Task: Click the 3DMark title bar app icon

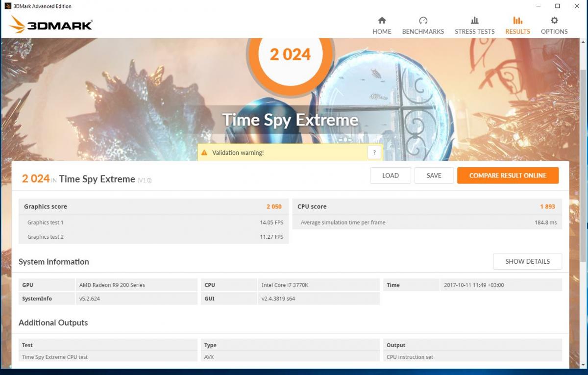Action: point(8,6)
